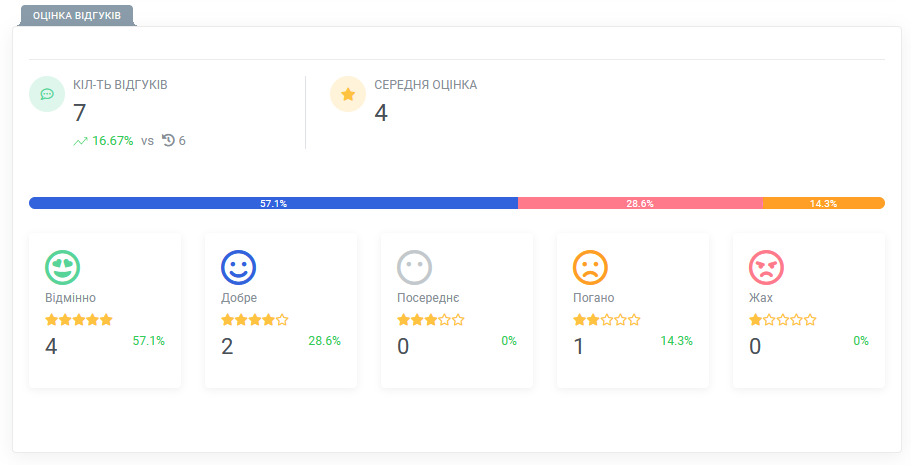
Task: Click the heart-eyes Відмінно emoji
Action: click(63, 267)
